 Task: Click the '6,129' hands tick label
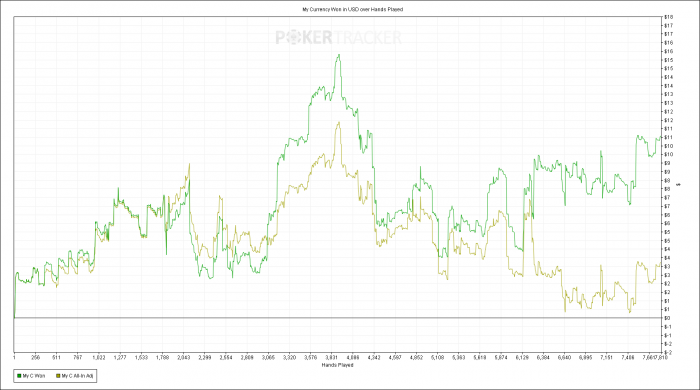point(522,357)
